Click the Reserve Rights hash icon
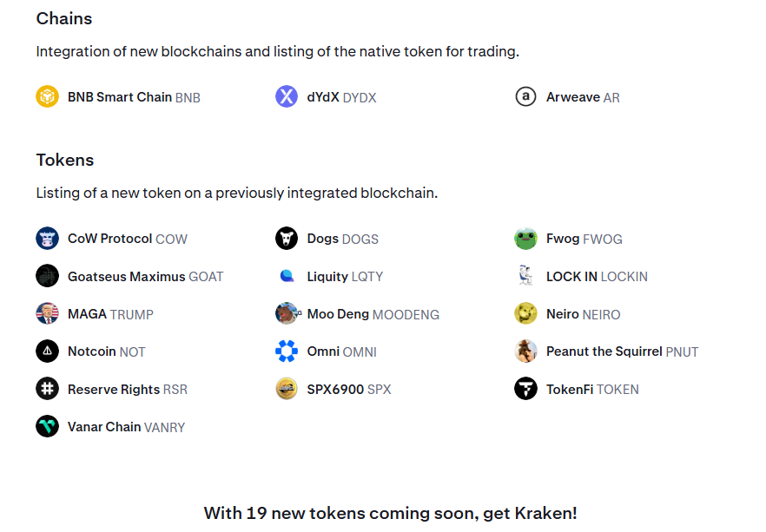Image resolution: width=766 pixels, height=532 pixels. point(47,389)
